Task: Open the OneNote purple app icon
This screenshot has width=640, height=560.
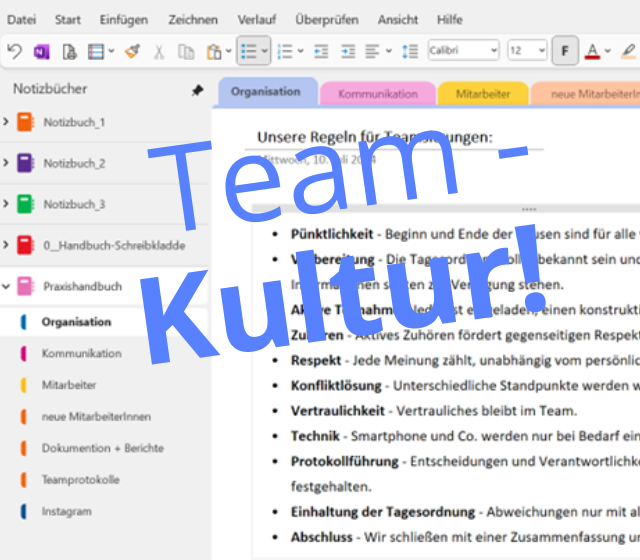Action: point(42,52)
